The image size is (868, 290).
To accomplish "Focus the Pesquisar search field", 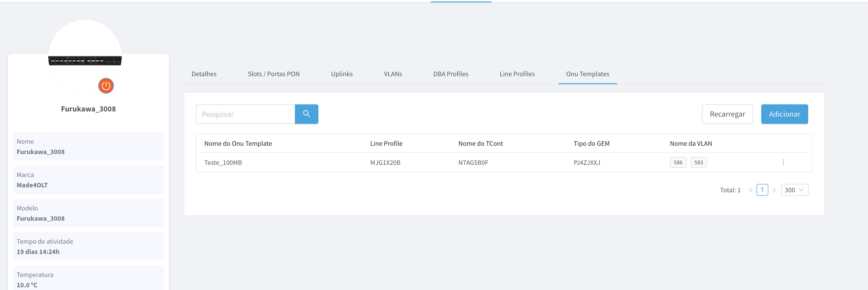I will tap(245, 114).
